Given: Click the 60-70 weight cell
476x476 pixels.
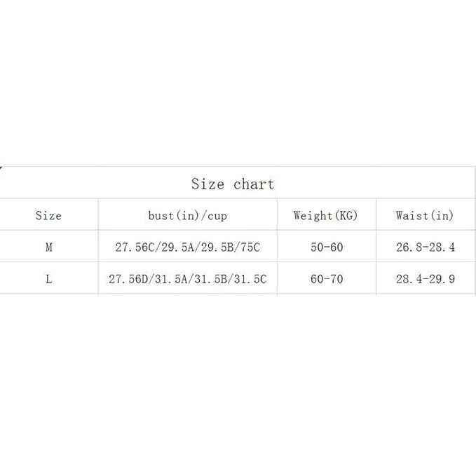Looking at the screenshot, I should pos(326,279).
